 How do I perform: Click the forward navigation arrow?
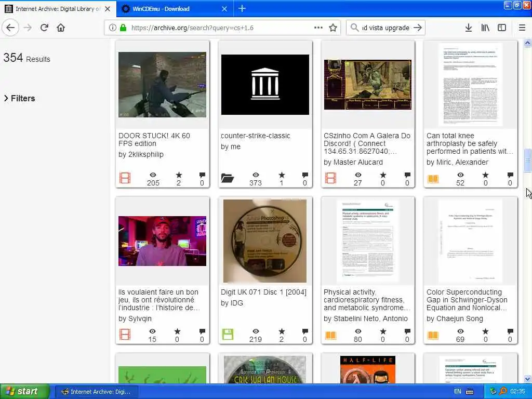click(x=28, y=28)
